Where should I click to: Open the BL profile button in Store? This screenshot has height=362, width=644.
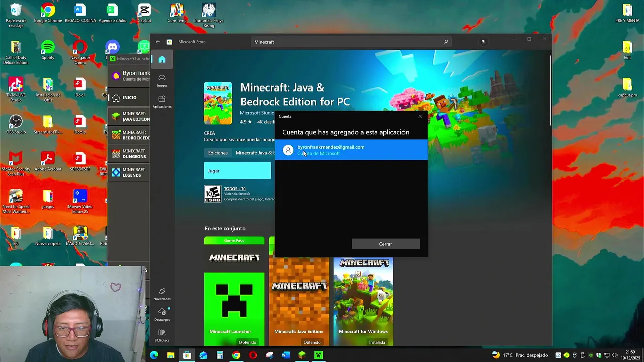(484, 42)
